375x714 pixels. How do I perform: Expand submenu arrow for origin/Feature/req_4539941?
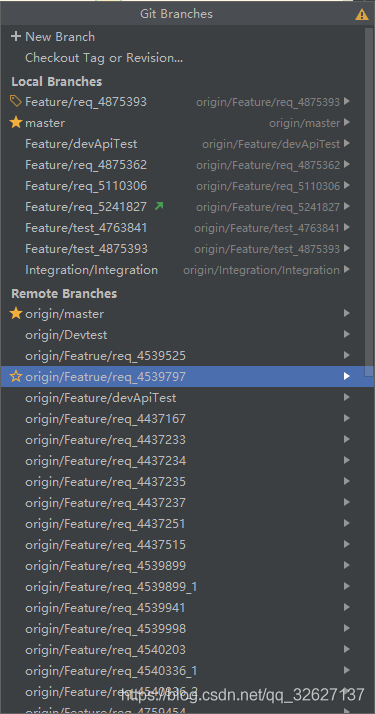347,607
